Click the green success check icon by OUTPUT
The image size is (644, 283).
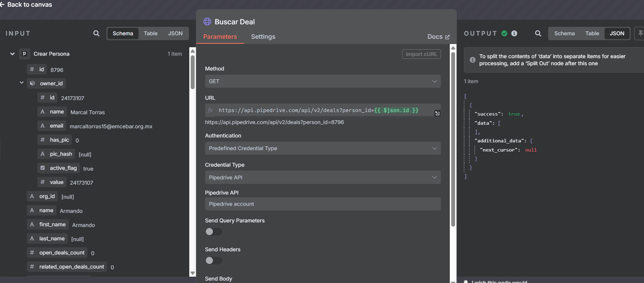(504, 33)
